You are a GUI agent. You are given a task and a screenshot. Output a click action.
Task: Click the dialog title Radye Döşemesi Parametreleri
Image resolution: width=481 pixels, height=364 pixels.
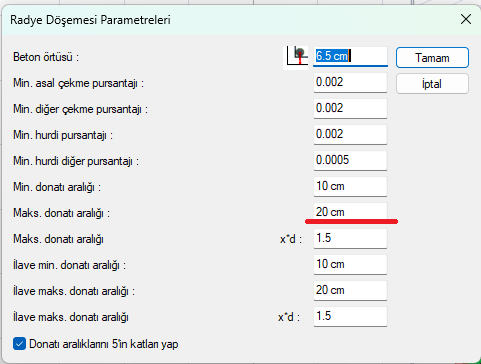90,20
